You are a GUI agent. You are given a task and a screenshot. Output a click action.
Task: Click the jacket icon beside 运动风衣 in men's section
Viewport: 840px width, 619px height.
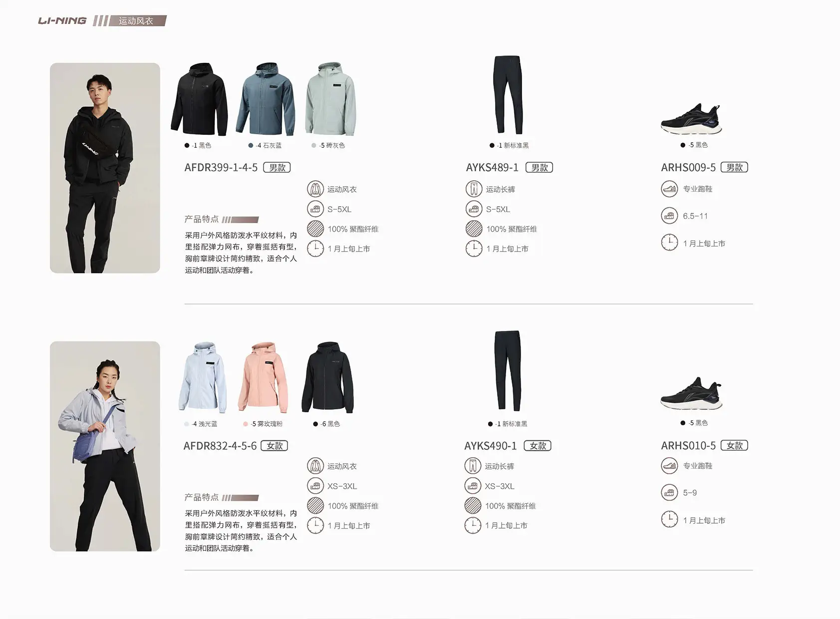point(315,189)
